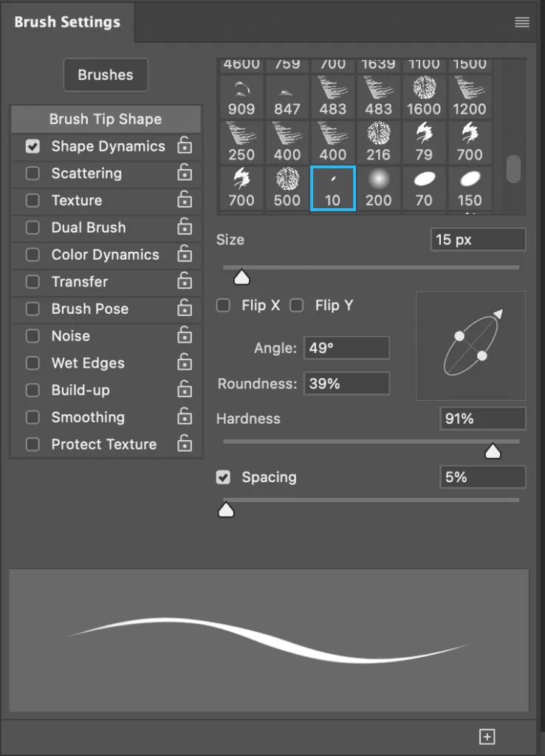The image size is (545, 756).
Task: Select the 200 soft round brush tip
Action: click(379, 188)
